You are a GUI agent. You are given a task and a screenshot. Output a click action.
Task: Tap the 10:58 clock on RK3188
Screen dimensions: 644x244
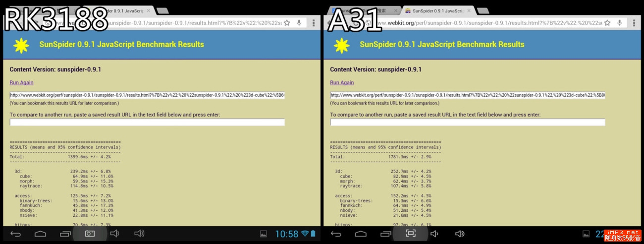click(x=286, y=234)
